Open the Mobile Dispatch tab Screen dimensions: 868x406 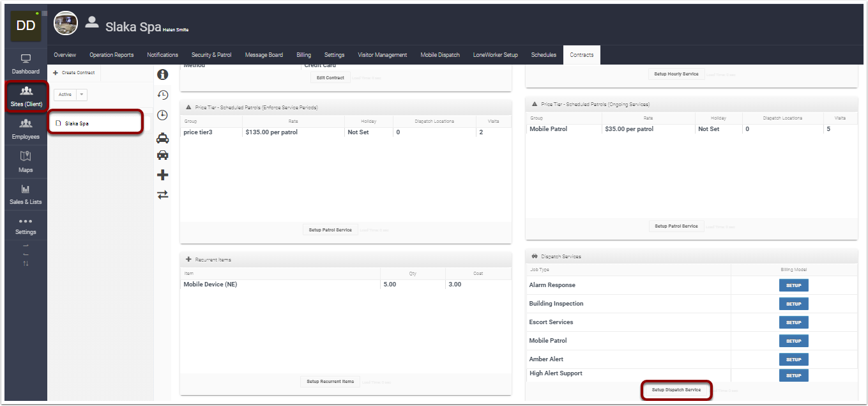click(x=439, y=54)
